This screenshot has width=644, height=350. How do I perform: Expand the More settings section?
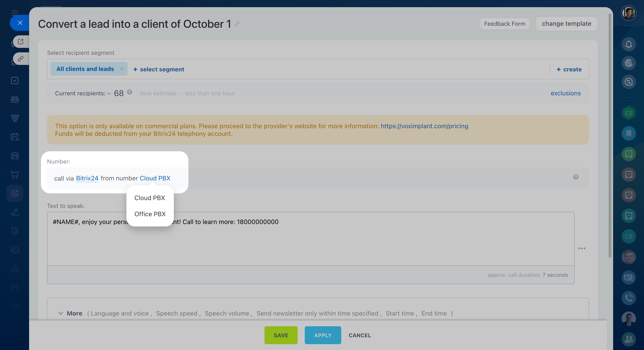[x=74, y=313]
